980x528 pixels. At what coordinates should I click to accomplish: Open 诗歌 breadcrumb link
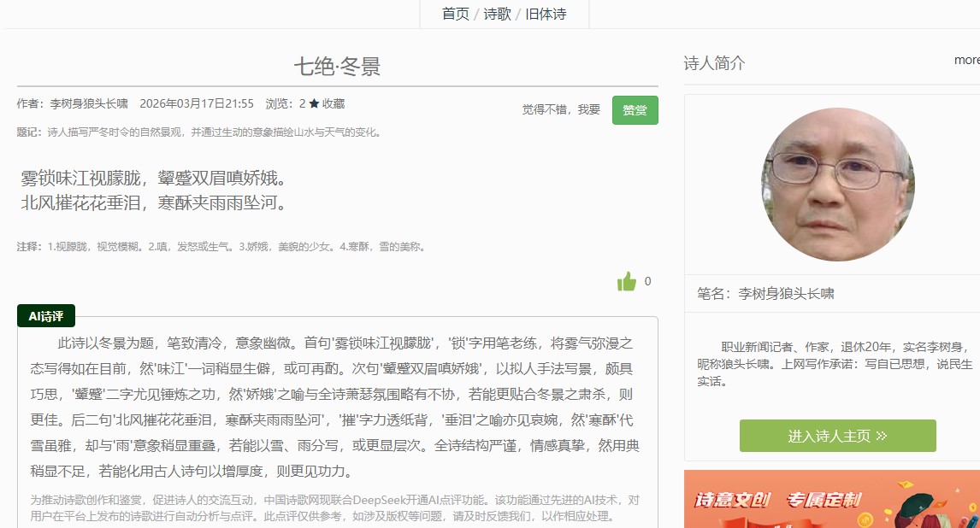(x=497, y=14)
